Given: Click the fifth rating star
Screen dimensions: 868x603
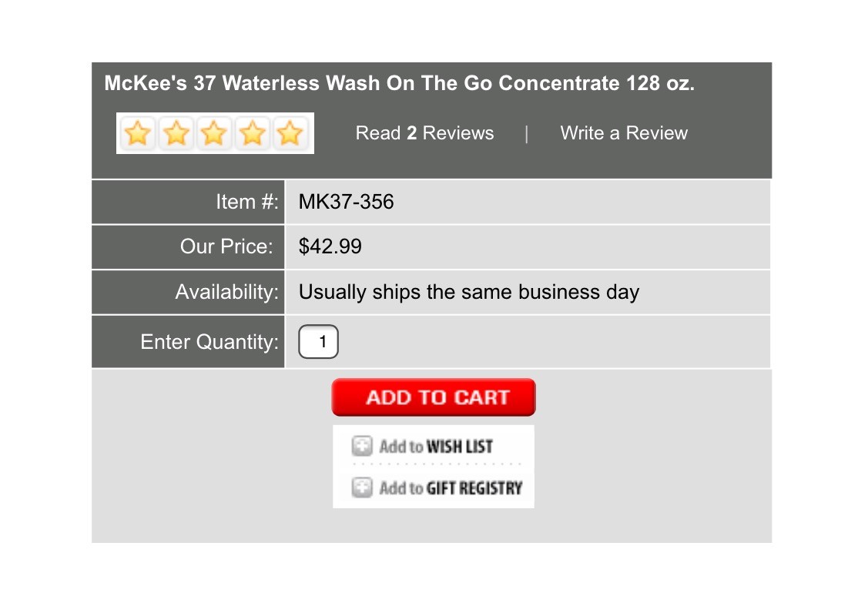Looking at the screenshot, I should [x=290, y=133].
